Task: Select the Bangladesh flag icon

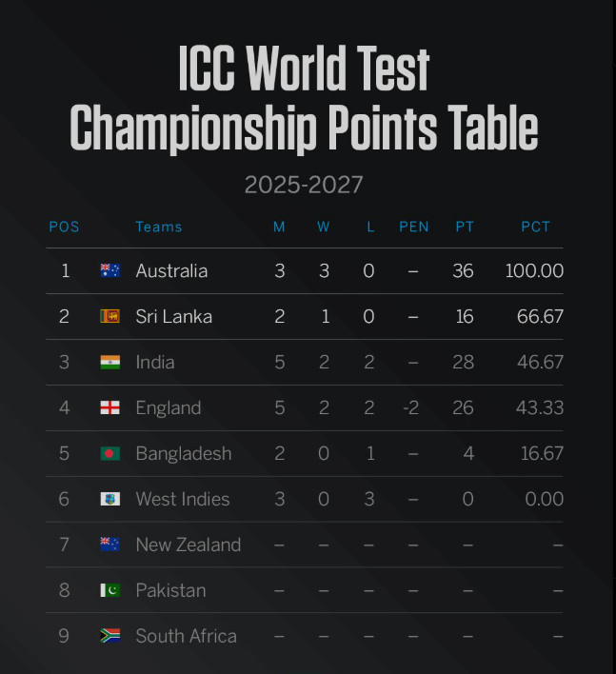Action: tap(110, 453)
